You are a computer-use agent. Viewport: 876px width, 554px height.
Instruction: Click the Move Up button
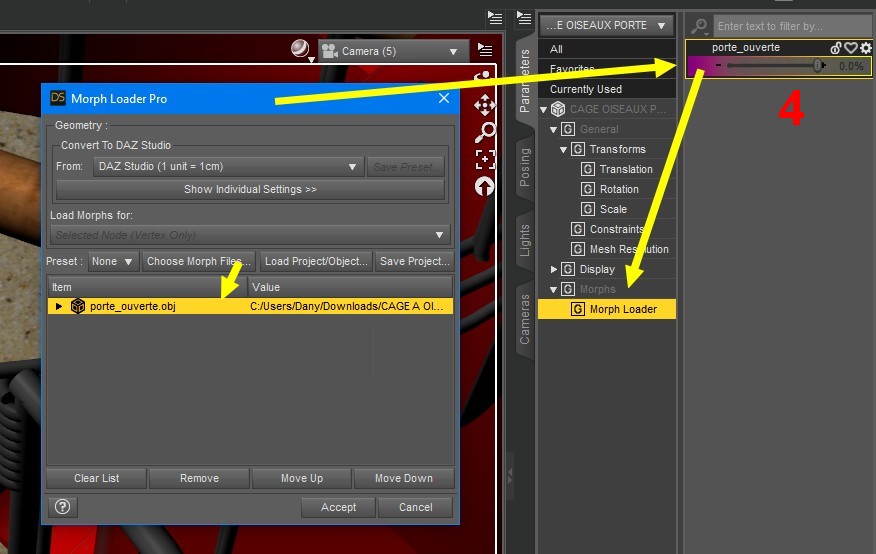point(302,478)
